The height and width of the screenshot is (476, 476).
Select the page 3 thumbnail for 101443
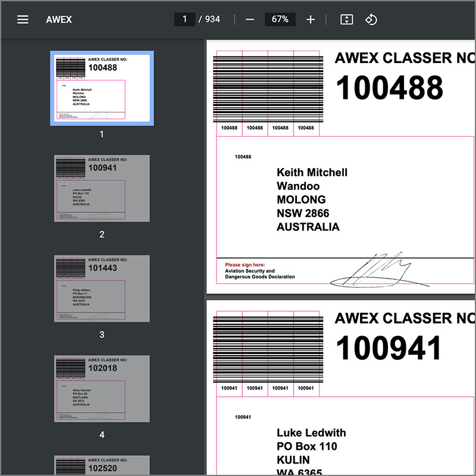(x=102, y=289)
